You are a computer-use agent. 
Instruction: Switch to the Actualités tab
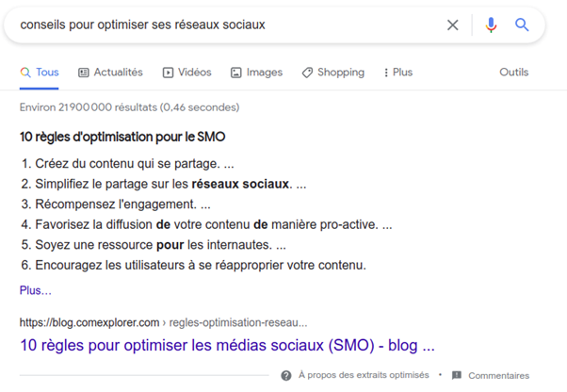110,73
